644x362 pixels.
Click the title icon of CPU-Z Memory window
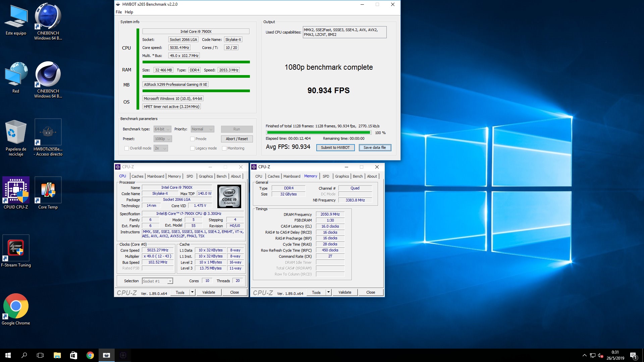coord(254,167)
